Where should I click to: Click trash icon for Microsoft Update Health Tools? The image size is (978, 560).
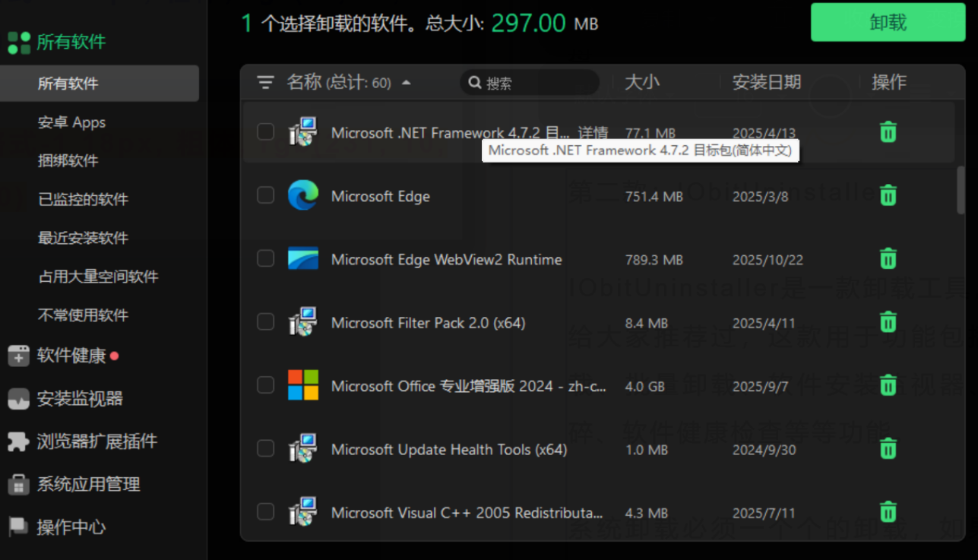[x=888, y=449]
